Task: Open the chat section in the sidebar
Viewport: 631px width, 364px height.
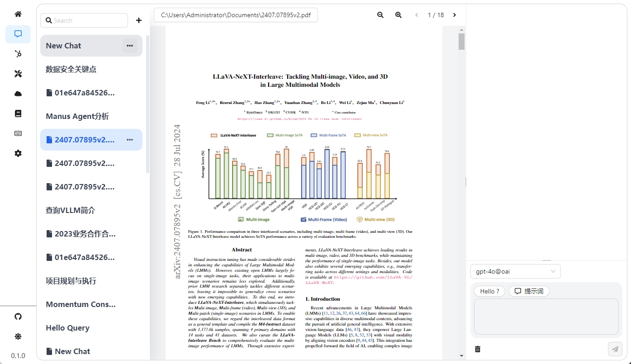Action: 18,34
